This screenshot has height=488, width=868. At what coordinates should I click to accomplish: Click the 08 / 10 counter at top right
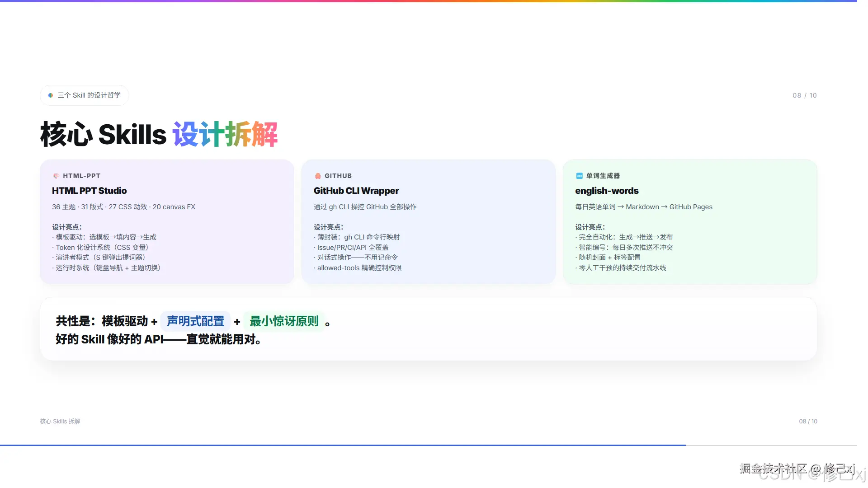(804, 95)
